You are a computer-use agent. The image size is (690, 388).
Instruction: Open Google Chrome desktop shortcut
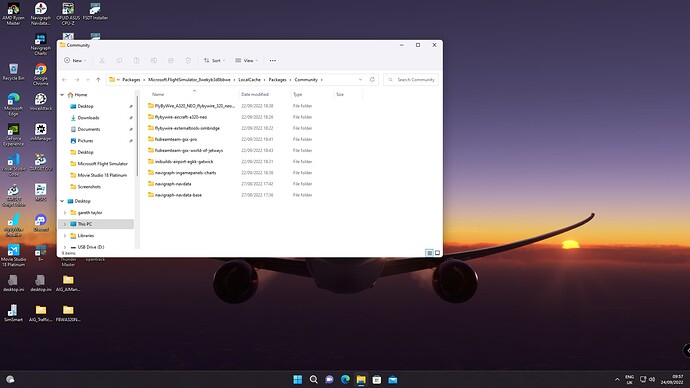point(41,75)
